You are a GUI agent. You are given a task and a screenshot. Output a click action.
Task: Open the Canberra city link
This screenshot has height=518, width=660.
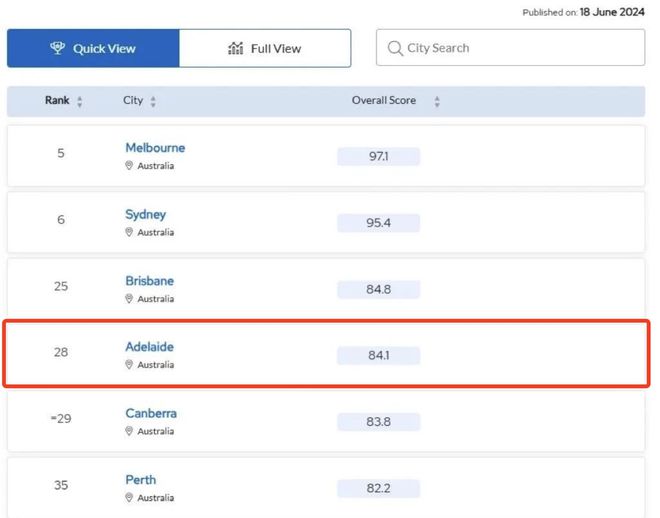tap(151, 413)
